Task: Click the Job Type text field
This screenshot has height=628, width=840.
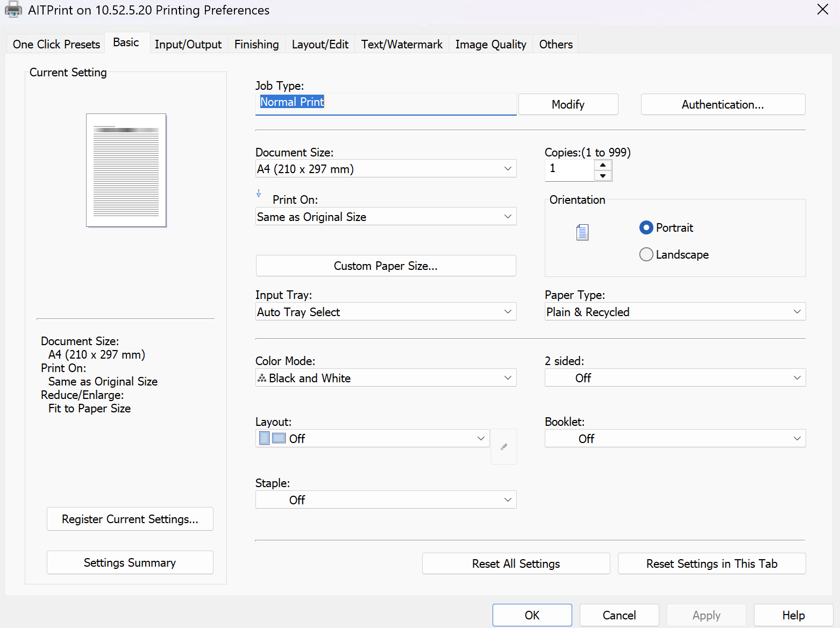Action: pos(386,103)
